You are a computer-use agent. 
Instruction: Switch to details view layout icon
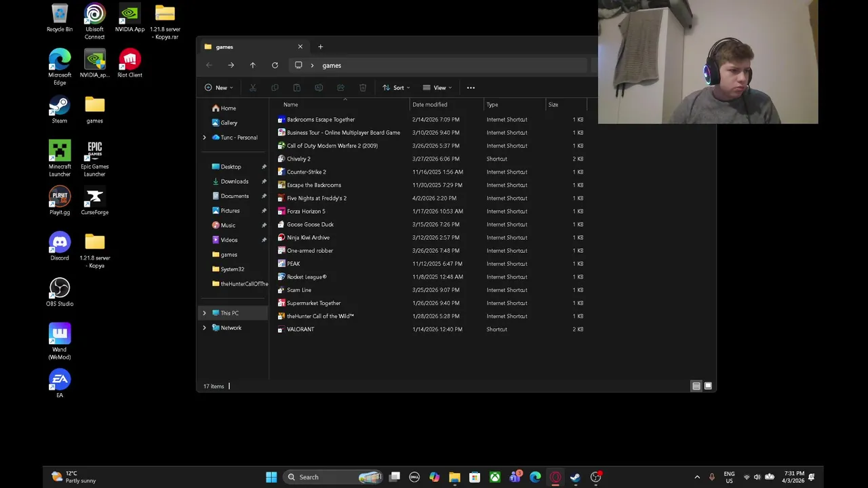point(696,386)
